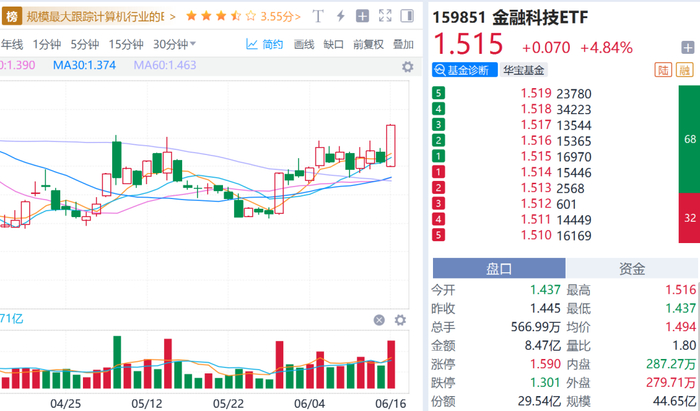Screen dimensions: 700x411
Task: Toggle the side panel layout icon
Action: point(408,16)
